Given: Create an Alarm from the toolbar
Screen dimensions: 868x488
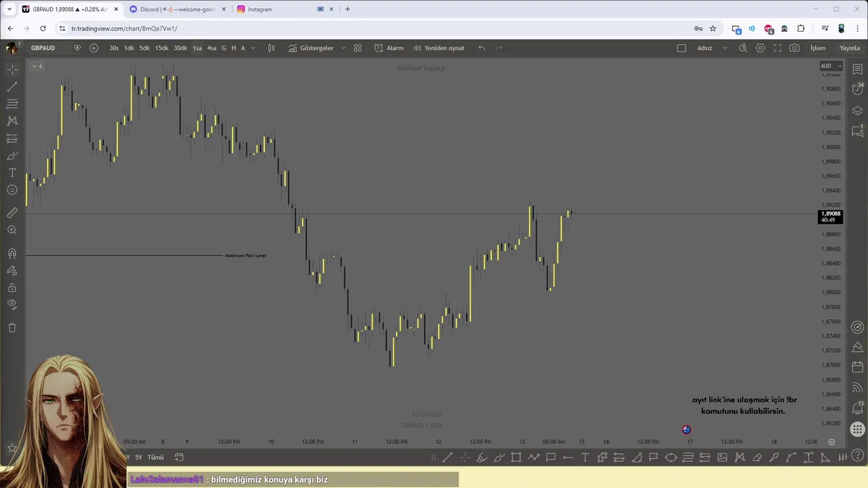Looking at the screenshot, I should point(389,48).
